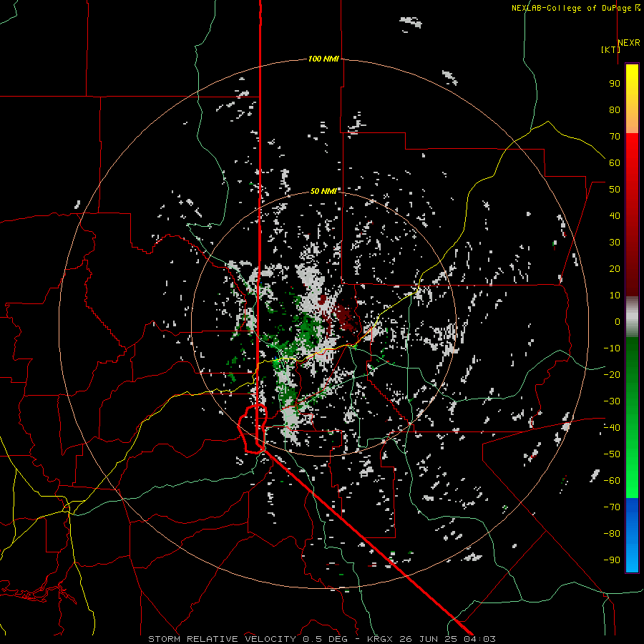Click the -90 value on the velocity scale

point(612,560)
